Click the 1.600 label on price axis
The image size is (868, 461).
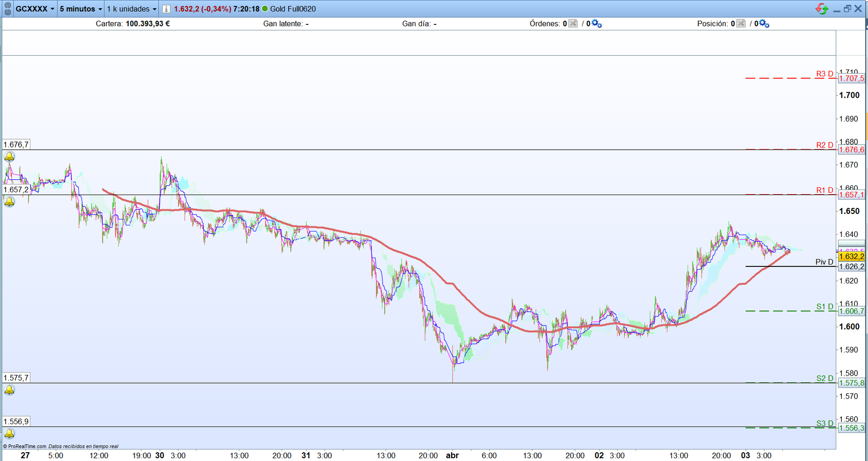850,327
